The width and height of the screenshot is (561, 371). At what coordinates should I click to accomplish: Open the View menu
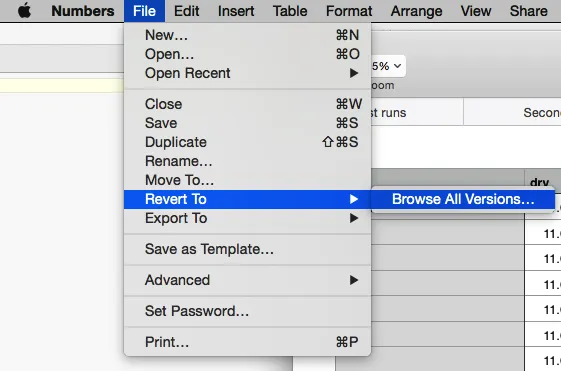tap(476, 11)
